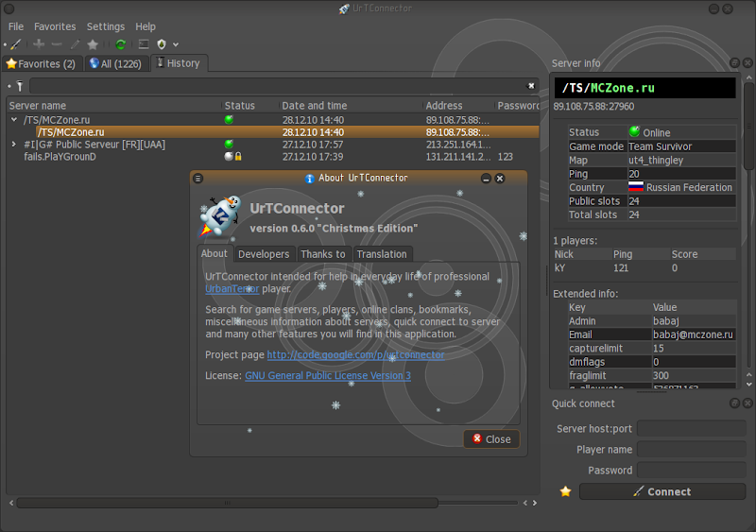Click the green status icon of #I|G# Public Serveur
This screenshot has width=756, height=532.
229,144
